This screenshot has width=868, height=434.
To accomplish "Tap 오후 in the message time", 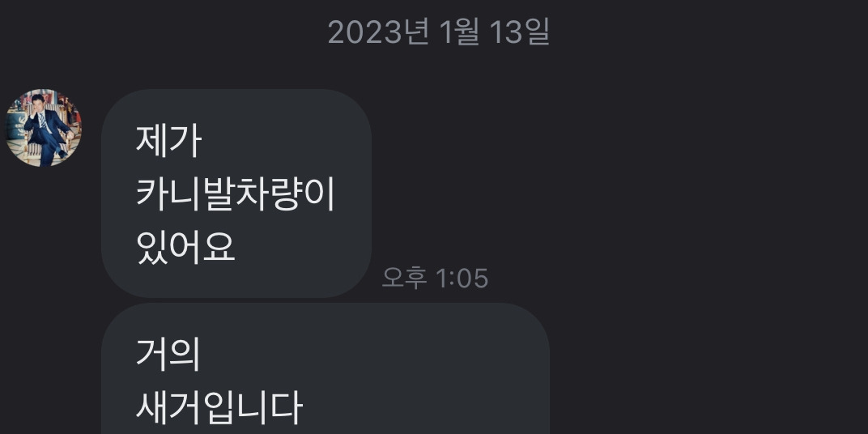I will 404,278.
